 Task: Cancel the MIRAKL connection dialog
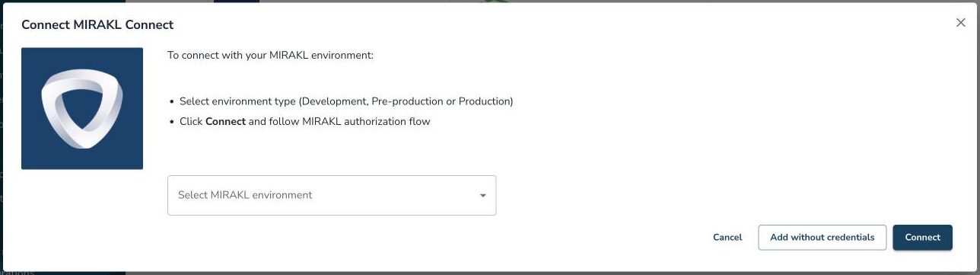pyautogui.click(x=727, y=237)
